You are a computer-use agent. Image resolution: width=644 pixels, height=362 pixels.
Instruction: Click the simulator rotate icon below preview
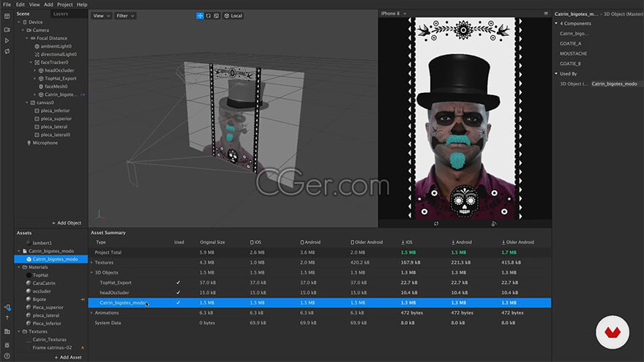(x=436, y=224)
